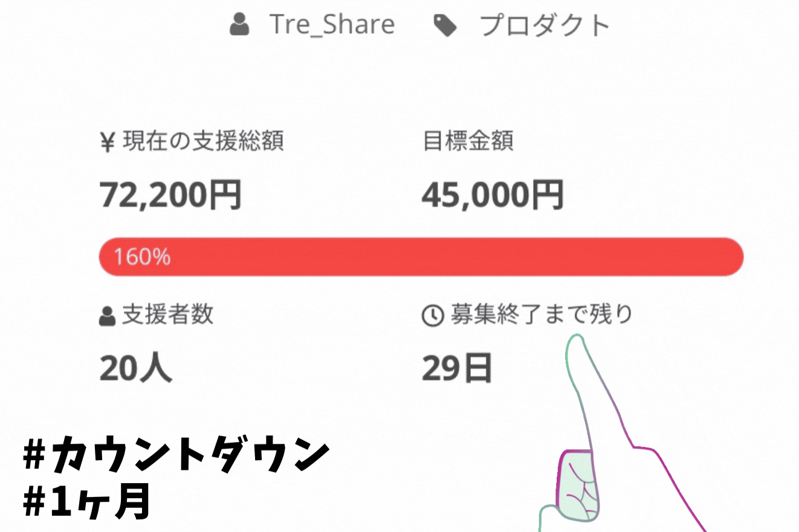Click the 20人 supporter count

point(135,368)
